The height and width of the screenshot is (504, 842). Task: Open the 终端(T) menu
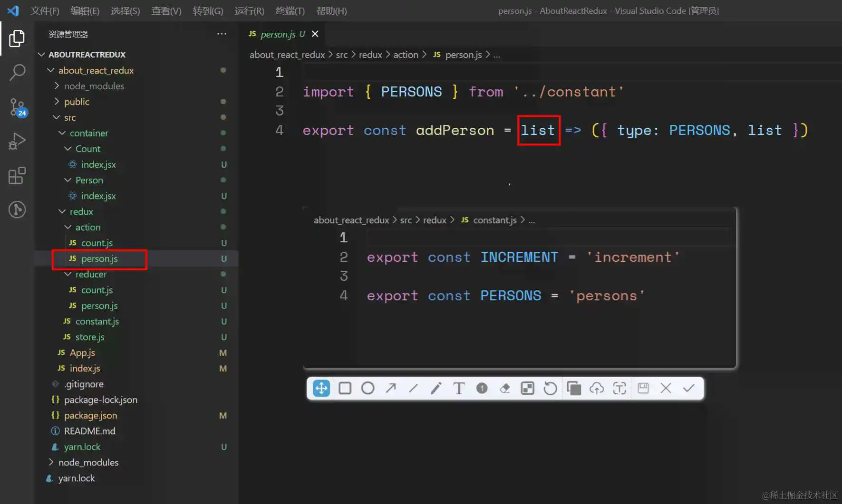pos(290,10)
